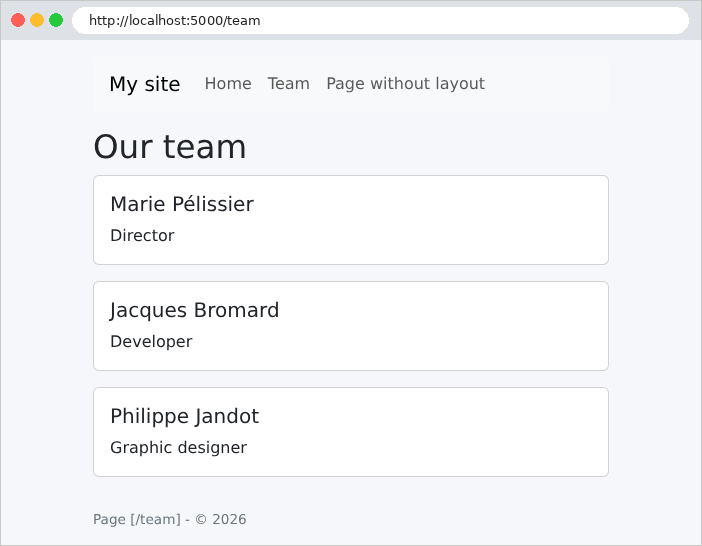
Task: Click the Director role text
Action: pyautogui.click(x=142, y=235)
